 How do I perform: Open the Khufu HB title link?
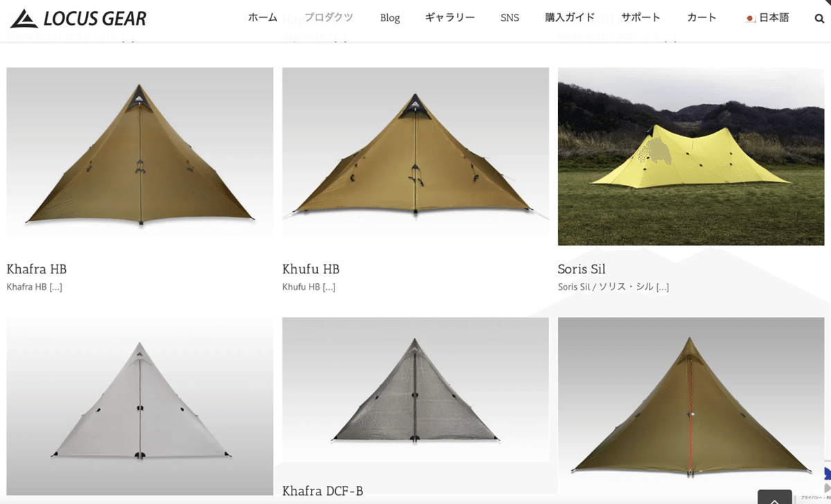pyautogui.click(x=311, y=269)
